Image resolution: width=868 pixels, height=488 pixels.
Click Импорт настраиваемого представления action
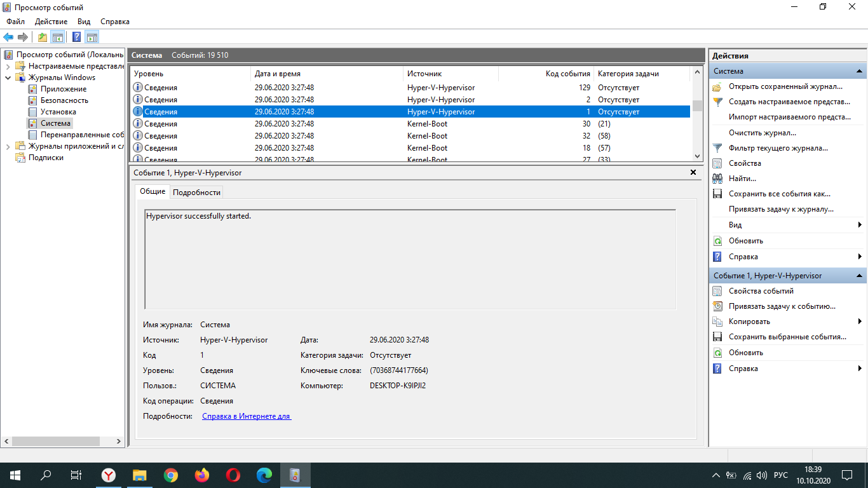point(790,117)
